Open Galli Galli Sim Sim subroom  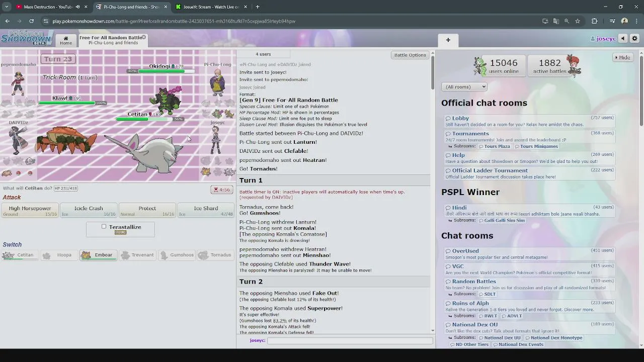tap(502, 220)
